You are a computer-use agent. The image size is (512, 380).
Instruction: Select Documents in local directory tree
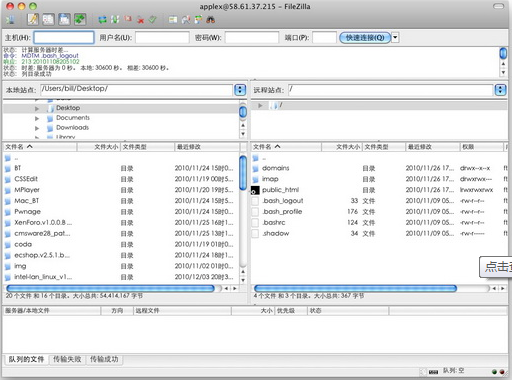pos(73,118)
